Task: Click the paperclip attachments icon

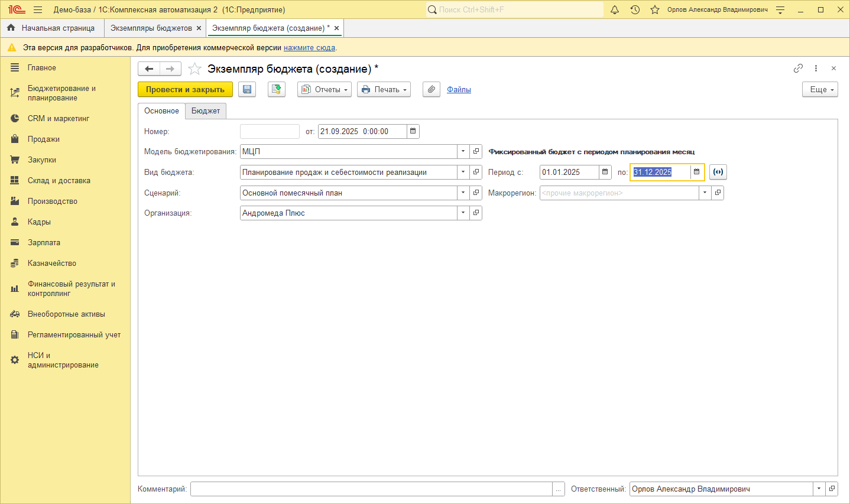Action: point(432,89)
